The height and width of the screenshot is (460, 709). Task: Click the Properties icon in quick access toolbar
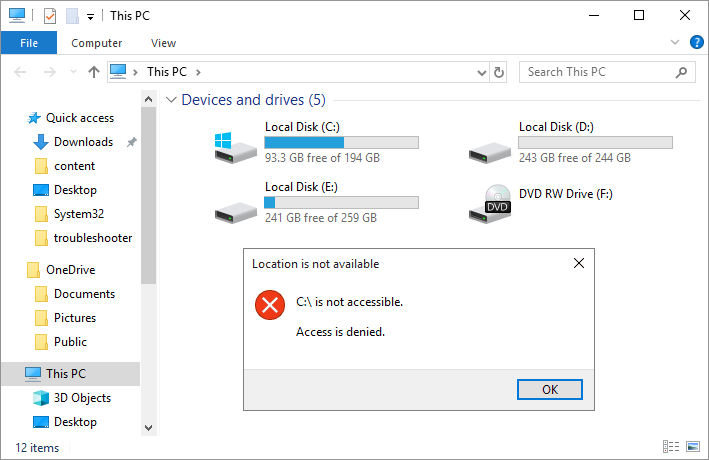[x=50, y=16]
